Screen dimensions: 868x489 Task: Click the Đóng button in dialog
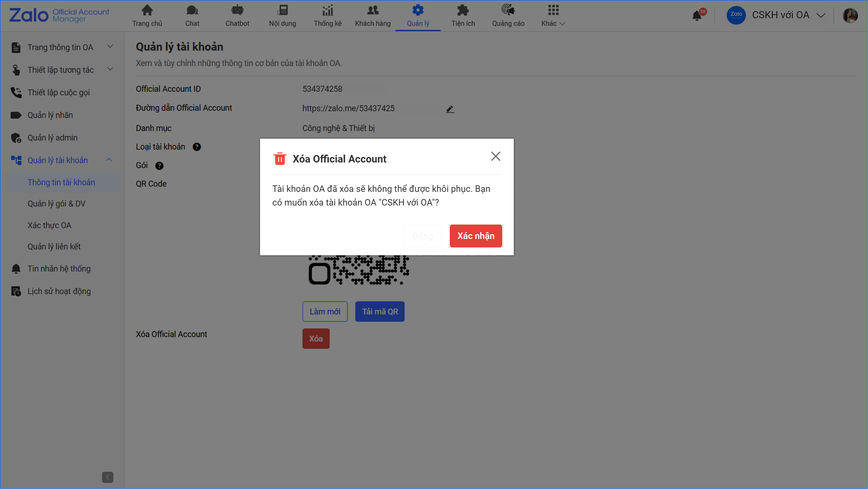[422, 236]
